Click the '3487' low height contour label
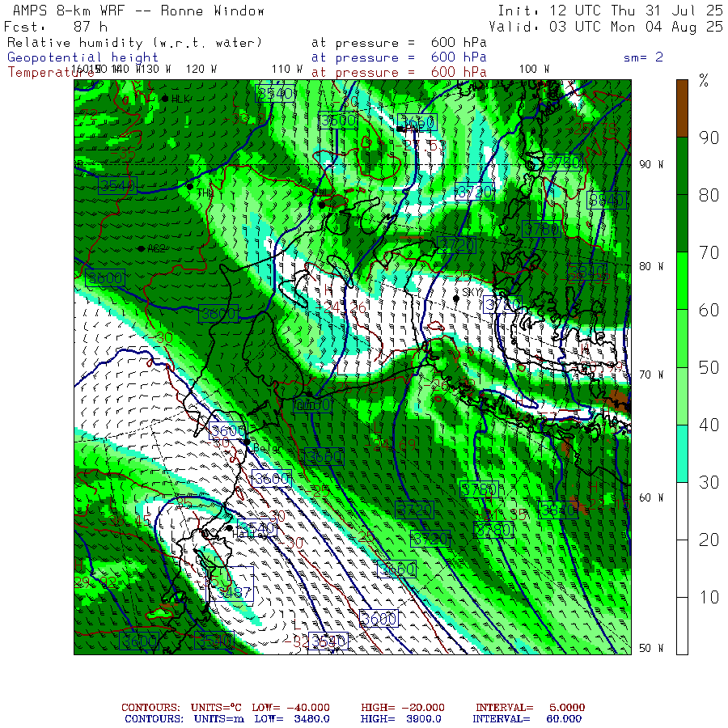The image size is (728, 728). point(234,592)
